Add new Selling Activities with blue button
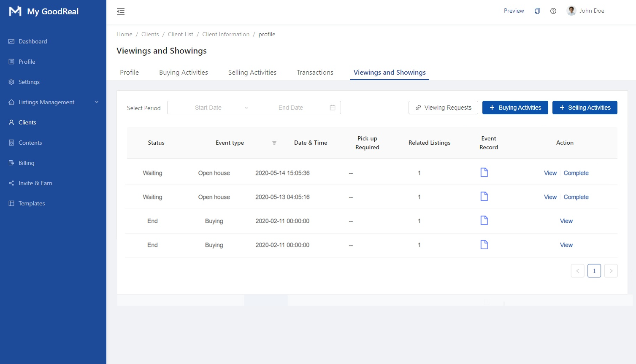Screen dimensions: 636x364 [585, 108]
